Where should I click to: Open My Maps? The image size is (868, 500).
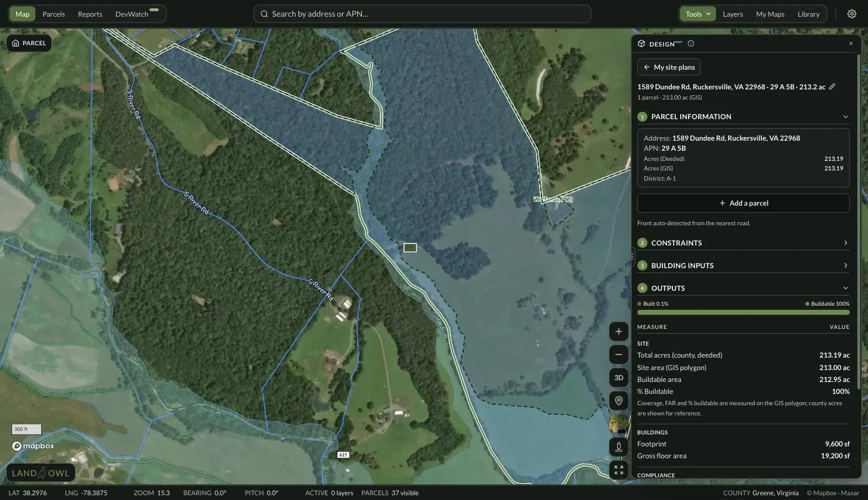tap(770, 14)
